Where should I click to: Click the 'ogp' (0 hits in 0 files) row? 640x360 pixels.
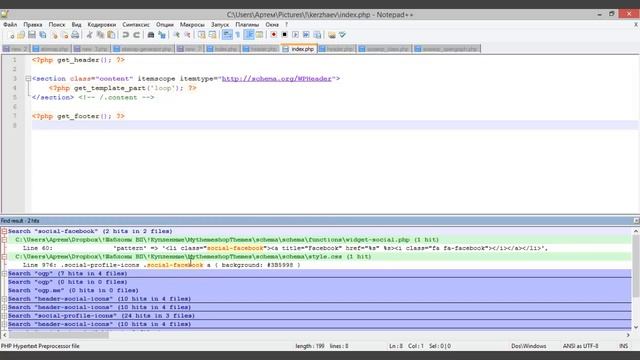(x=319, y=282)
